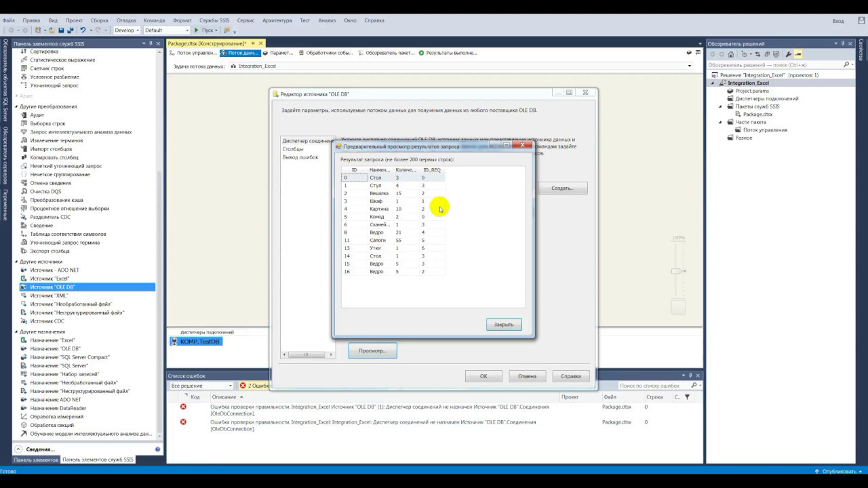Screen dimensions: 868x488
Task: Collapse Другие преобразования toolbox group
Action: click(x=16, y=106)
